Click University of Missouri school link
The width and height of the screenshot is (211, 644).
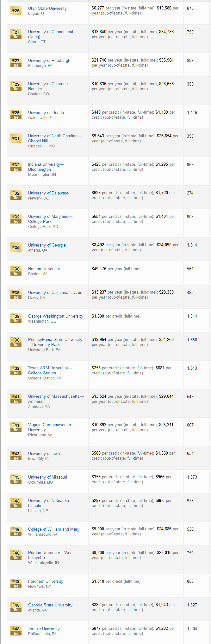pos(47,477)
